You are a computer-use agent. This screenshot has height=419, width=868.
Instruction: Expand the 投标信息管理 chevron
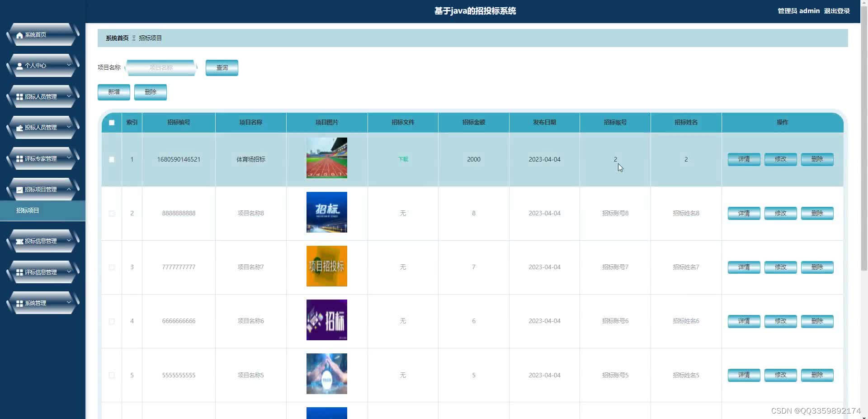coord(69,241)
